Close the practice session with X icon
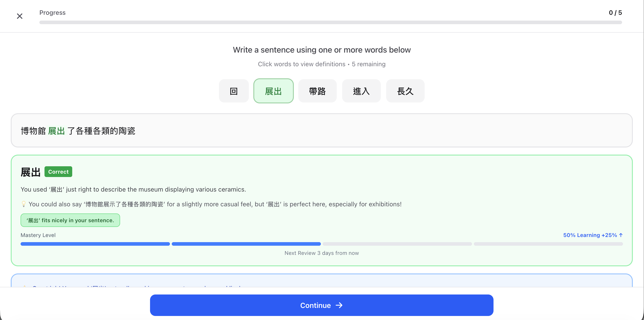 pos(19,16)
